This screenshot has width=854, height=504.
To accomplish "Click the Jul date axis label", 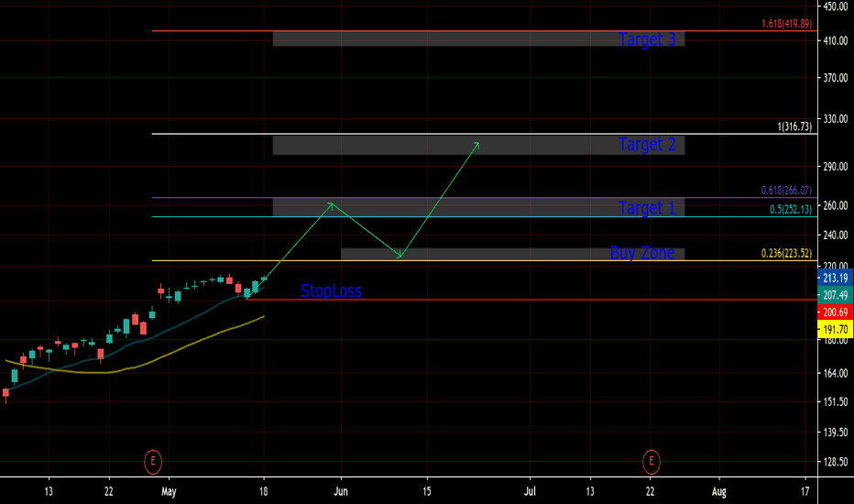I will (x=530, y=491).
